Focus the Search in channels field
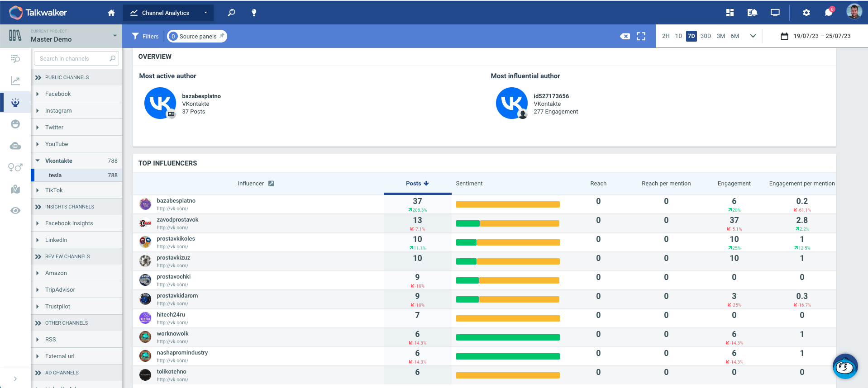 point(76,58)
